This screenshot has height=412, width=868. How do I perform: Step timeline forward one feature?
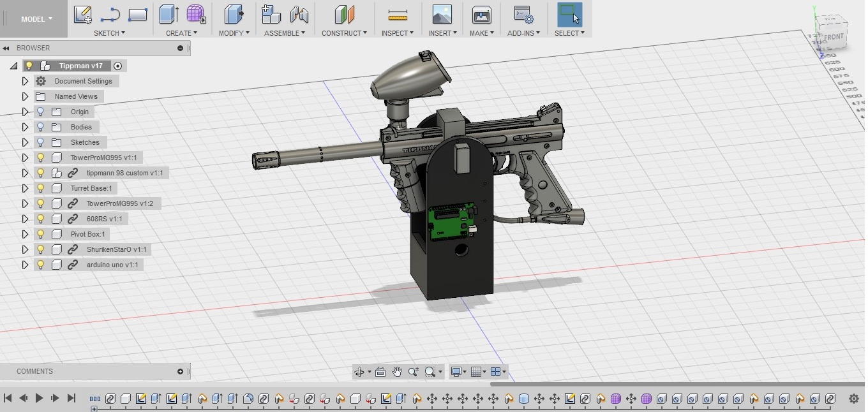point(55,398)
